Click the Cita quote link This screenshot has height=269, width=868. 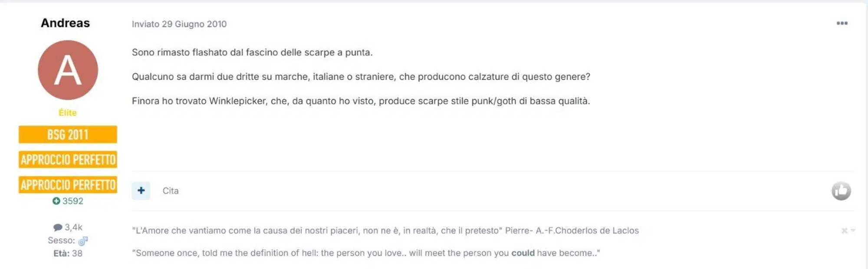[171, 191]
